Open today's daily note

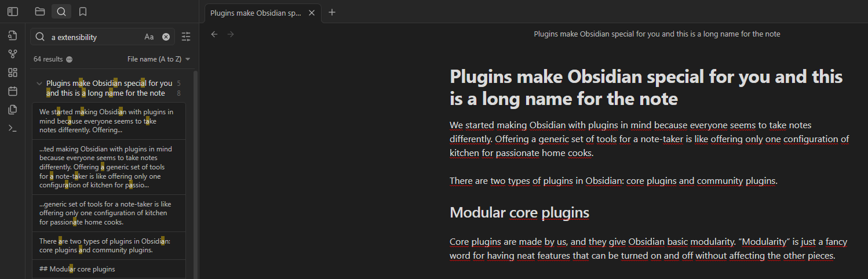pyautogui.click(x=13, y=91)
